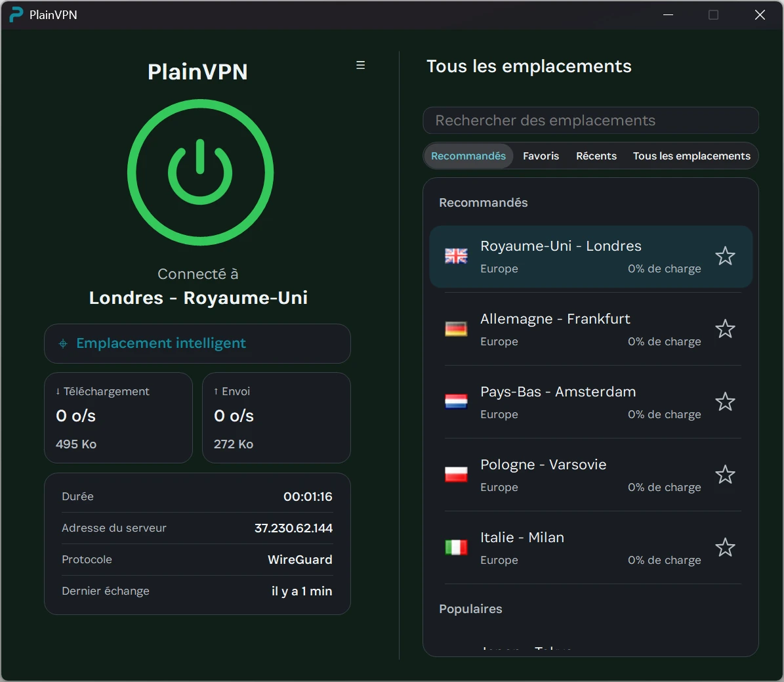Select Royaume-Uni - Londres server
This screenshot has height=682, width=784.
point(590,257)
